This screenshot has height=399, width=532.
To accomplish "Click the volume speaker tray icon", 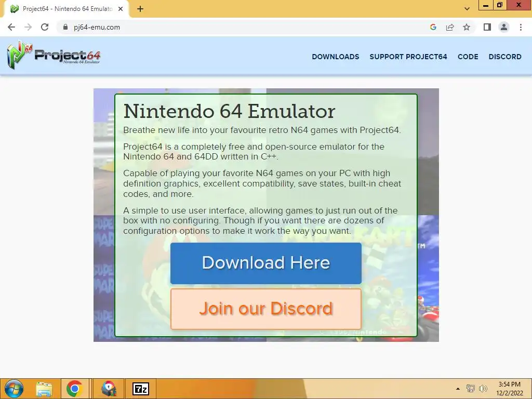I will tap(483, 389).
